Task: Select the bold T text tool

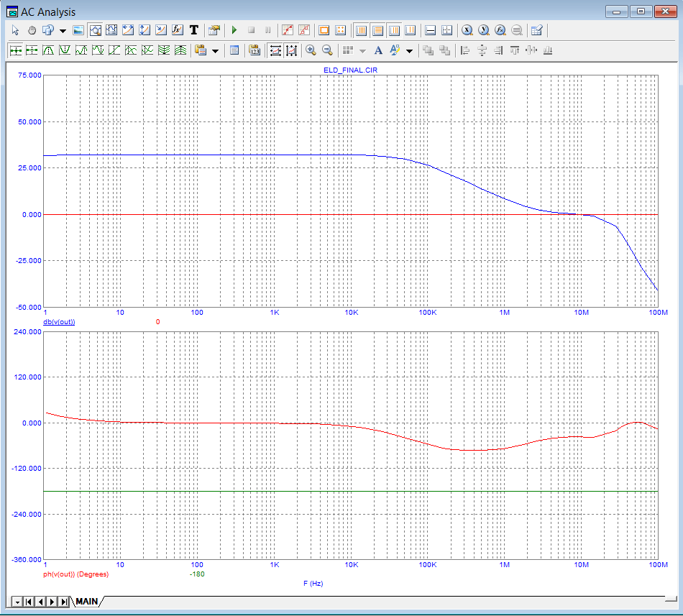Action: [x=194, y=30]
